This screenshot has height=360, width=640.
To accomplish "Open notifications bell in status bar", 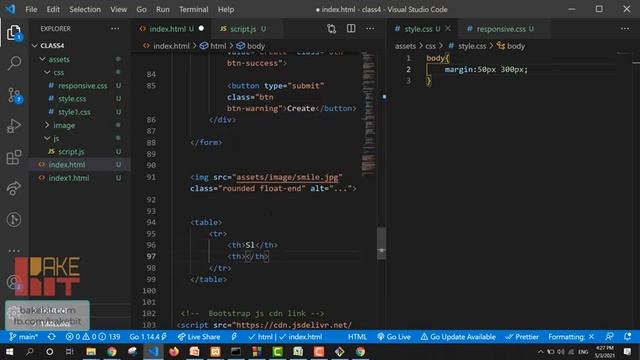I will 627,337.
